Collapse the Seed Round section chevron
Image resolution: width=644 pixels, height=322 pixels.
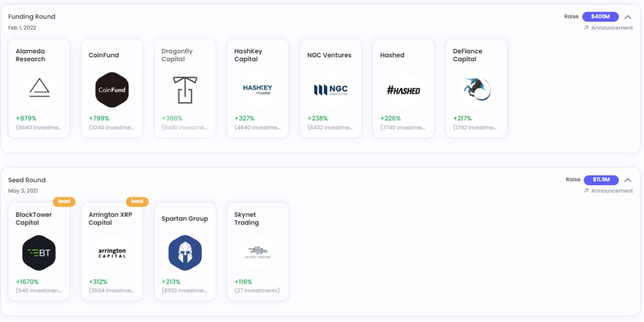(628, 180)
